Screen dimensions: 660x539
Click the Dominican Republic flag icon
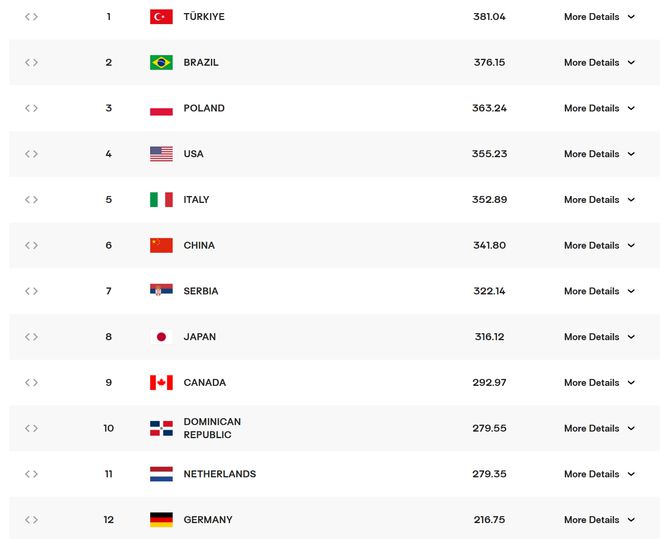click(x=161, y=428)
